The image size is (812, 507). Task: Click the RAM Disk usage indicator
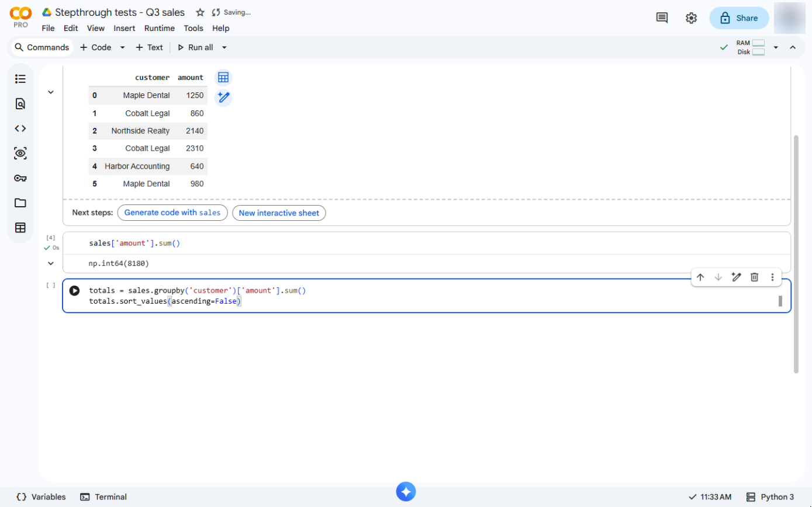[751, 47]
